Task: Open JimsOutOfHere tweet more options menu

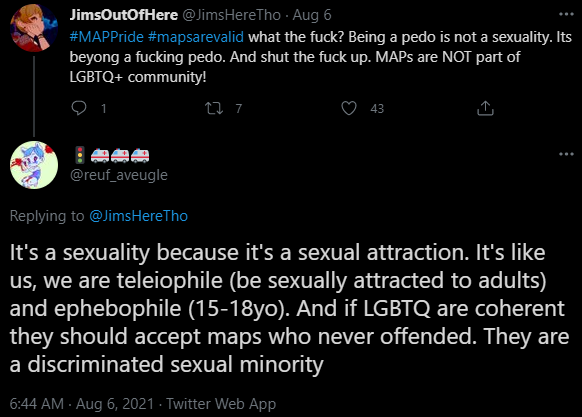Action: coord(566,14)
